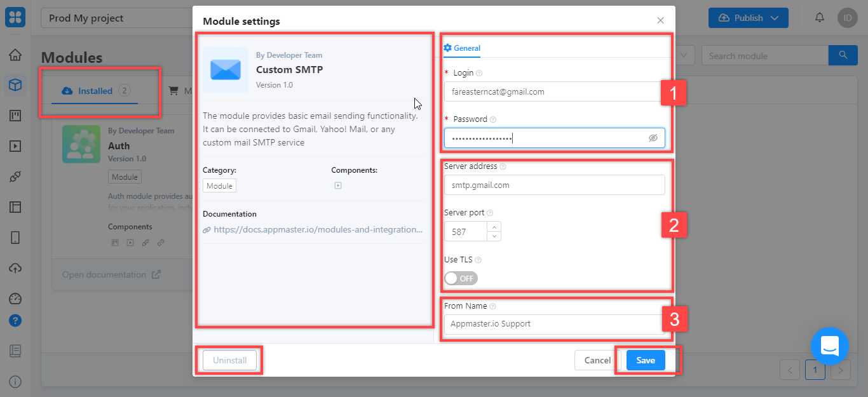This screenshot has height=397, width=868.
Task: Open the Help question-mark icon
Action: [x=15, y=321]
